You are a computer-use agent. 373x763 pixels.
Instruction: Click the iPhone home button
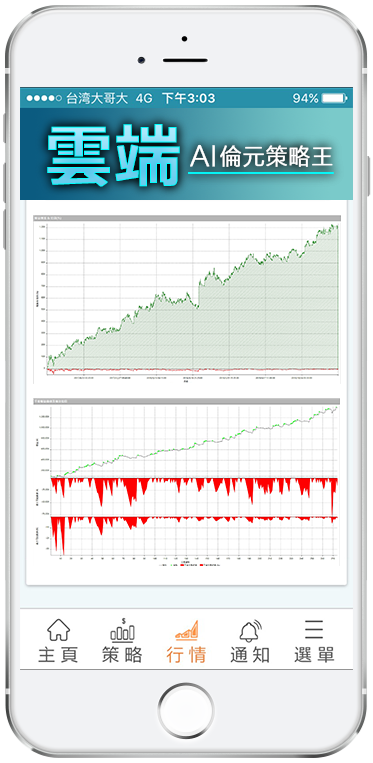pyautogui.click(x=186, y=710)
